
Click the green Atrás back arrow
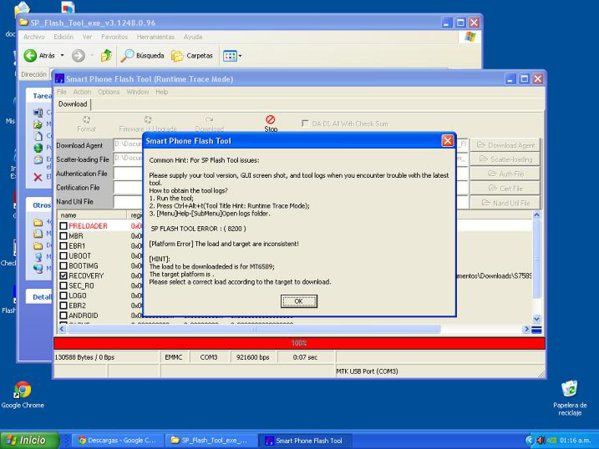click(x=30, y=56)
